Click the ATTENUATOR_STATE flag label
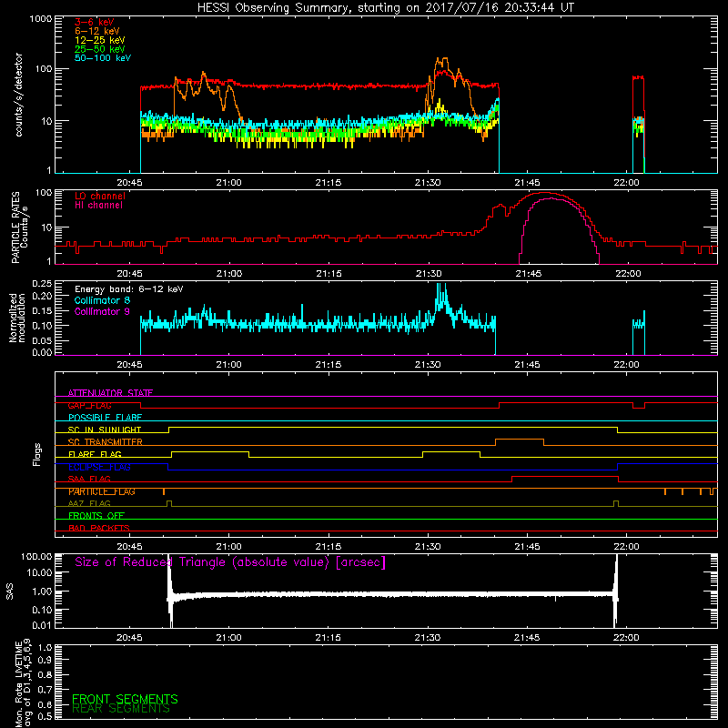 tap(110, 393)
